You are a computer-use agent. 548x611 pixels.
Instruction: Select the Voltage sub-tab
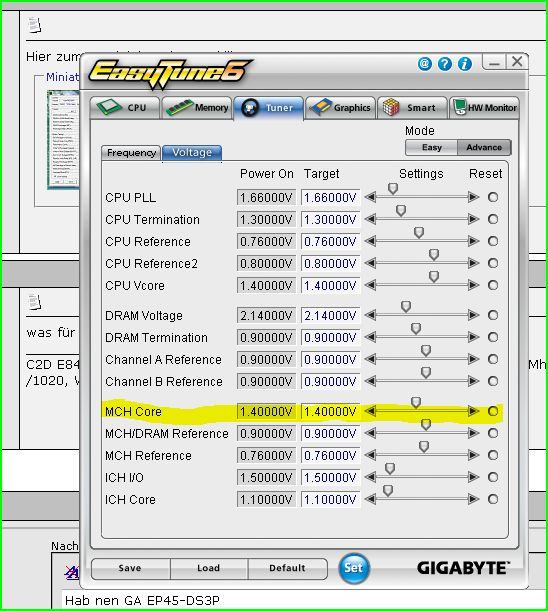coord(192,152)
